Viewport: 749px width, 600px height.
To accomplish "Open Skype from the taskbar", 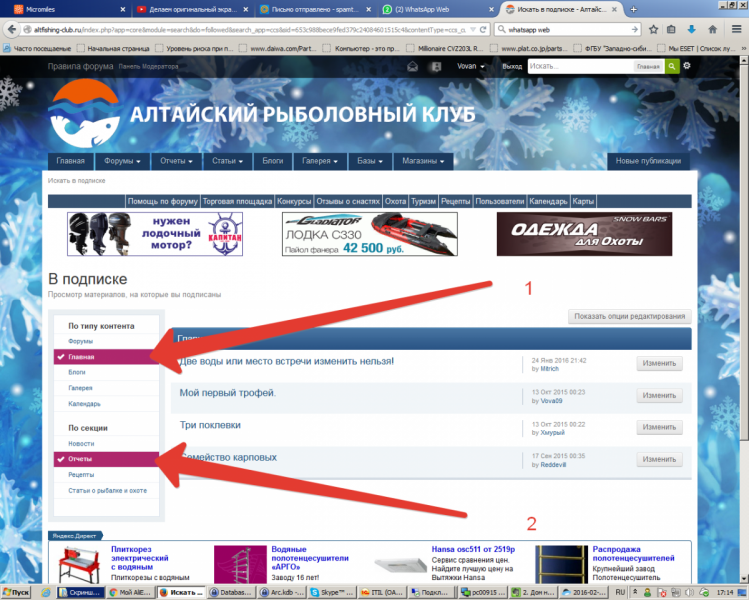I will click(332, 592).
